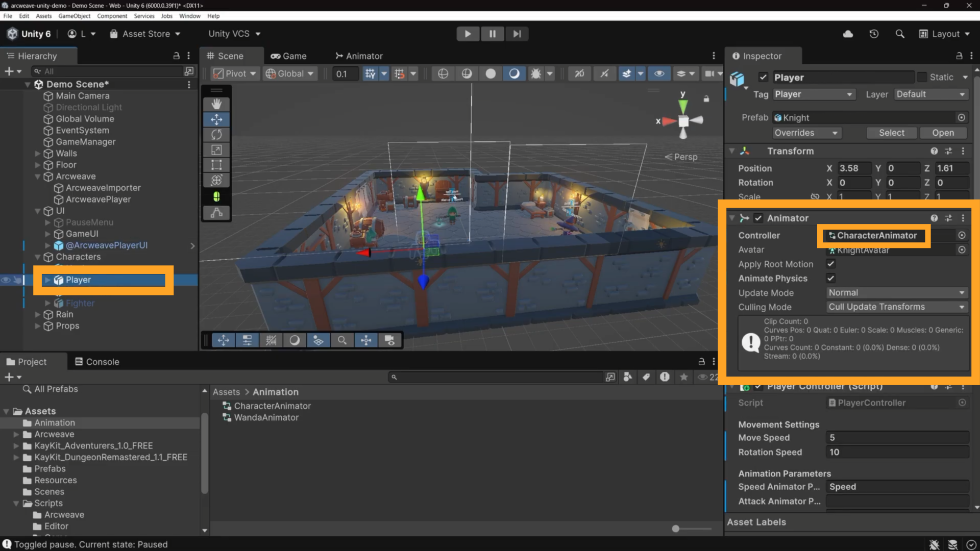The image size is (980, 551).
Task: Disable the Animator component checkbox
Action: (758, 218)
